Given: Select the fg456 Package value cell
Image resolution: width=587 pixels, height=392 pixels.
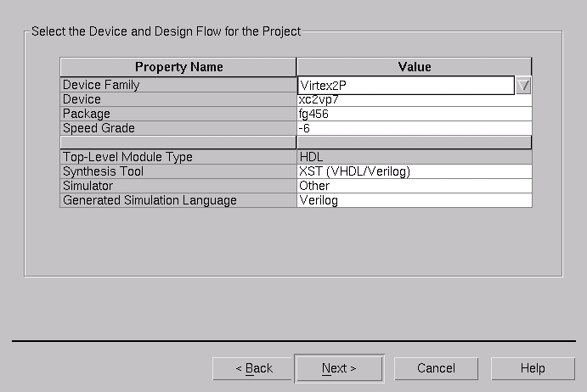Looking at the screenshot, I should (x=414, y=115).
